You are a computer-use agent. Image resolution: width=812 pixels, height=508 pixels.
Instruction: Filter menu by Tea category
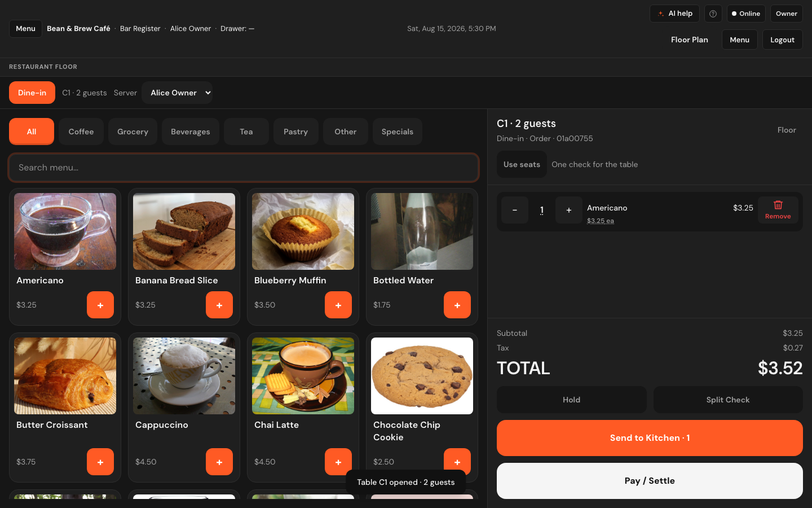[x=246, y=132]
